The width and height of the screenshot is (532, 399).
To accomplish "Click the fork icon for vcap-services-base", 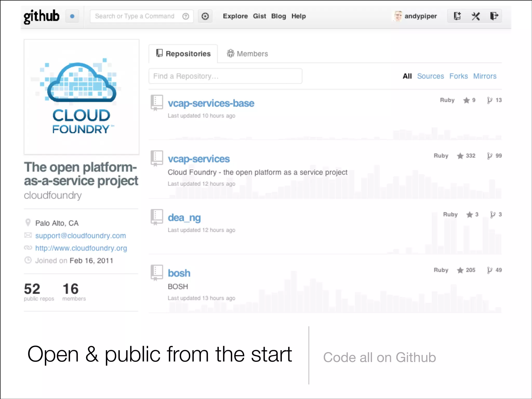I will pos(490,100).
